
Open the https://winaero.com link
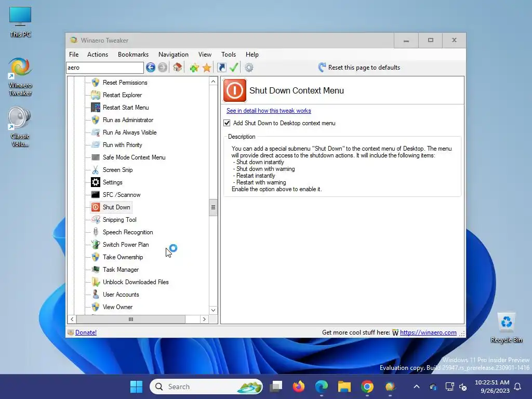[428, 332]
